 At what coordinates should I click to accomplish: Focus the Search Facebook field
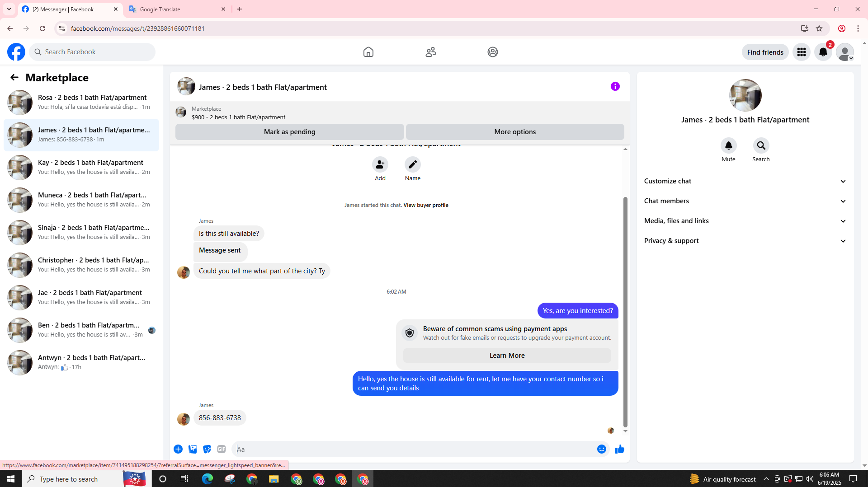click(x=93, y=52)
